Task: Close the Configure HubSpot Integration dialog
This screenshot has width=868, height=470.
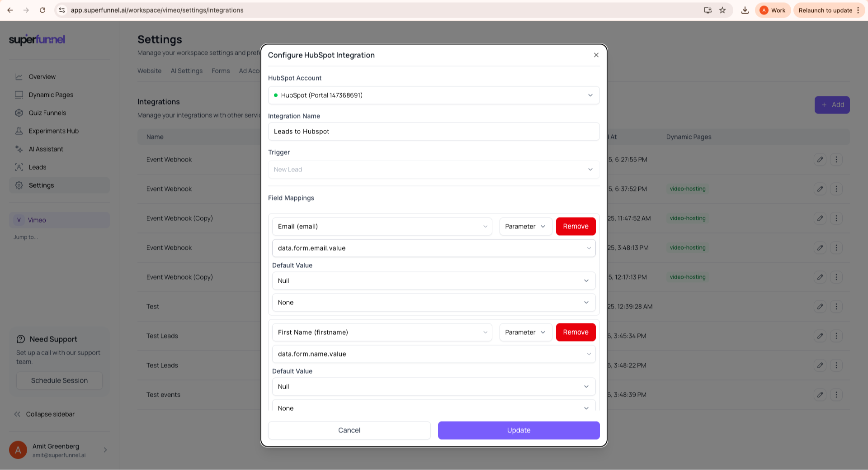Action: (596, 55)
